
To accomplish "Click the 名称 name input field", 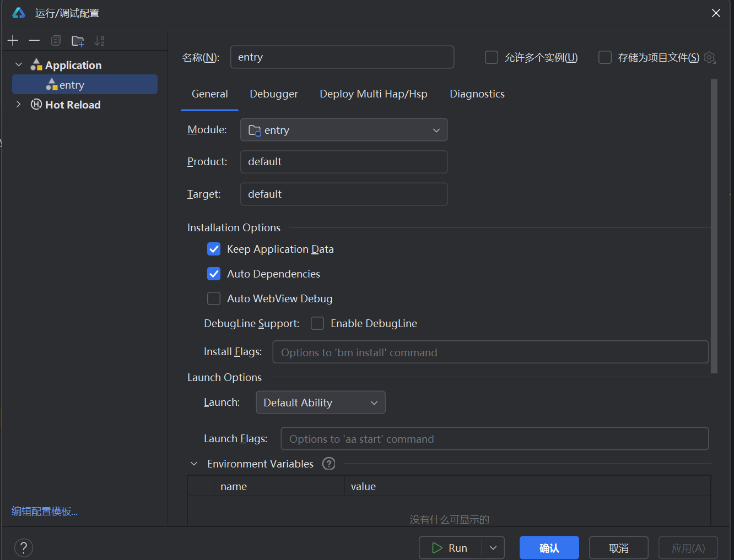I will coord(342,57).
